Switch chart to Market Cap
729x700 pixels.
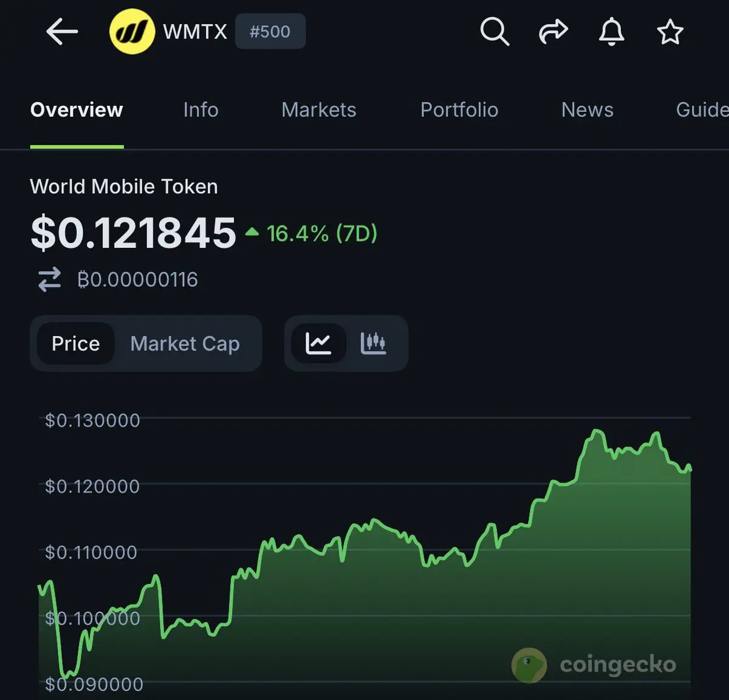(x=185, y=344)
